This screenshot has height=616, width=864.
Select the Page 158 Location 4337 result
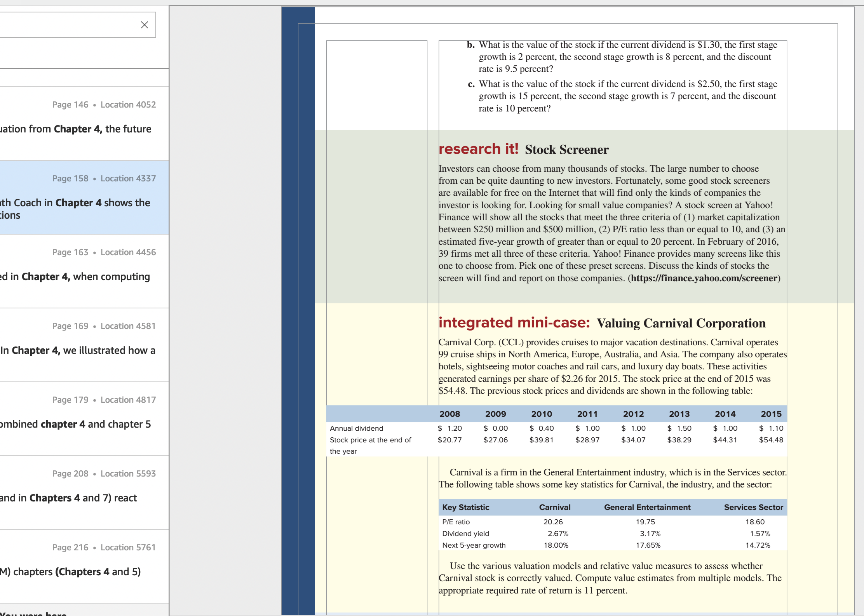pos(84,197)
